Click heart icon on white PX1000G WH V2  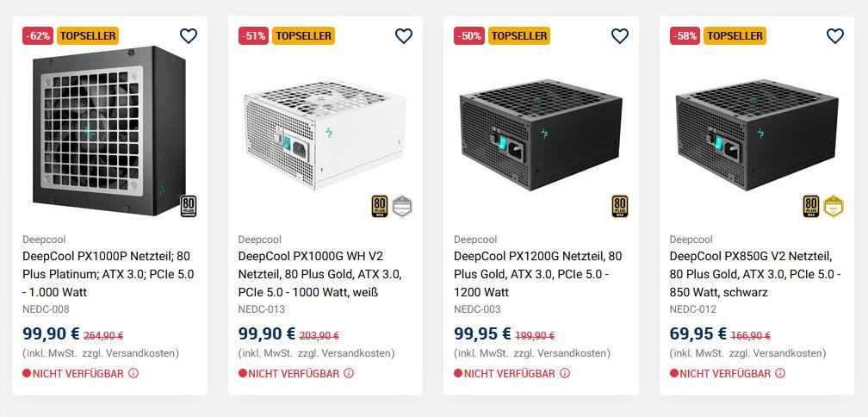[404, 36]
